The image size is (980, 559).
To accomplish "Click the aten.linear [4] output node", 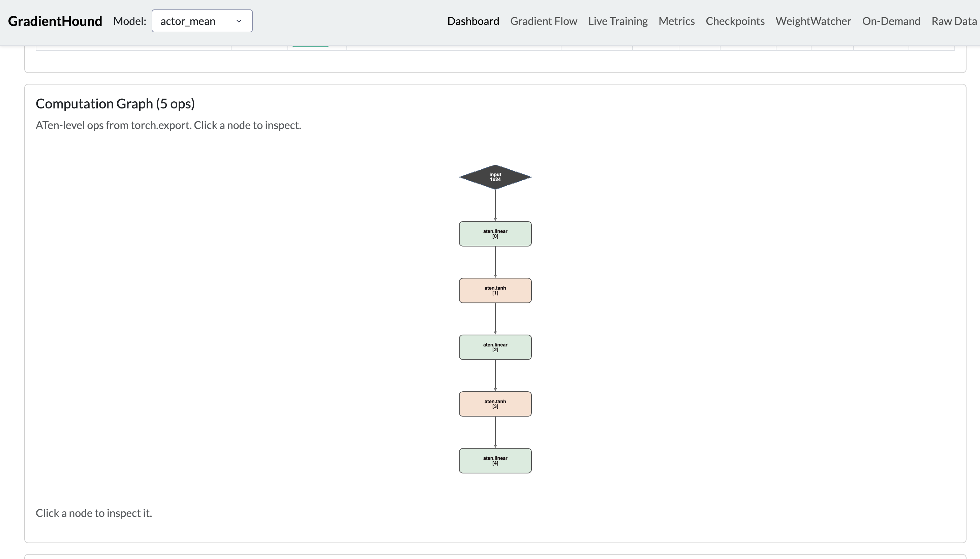I will pyautogui.click(x=495, y=461).
